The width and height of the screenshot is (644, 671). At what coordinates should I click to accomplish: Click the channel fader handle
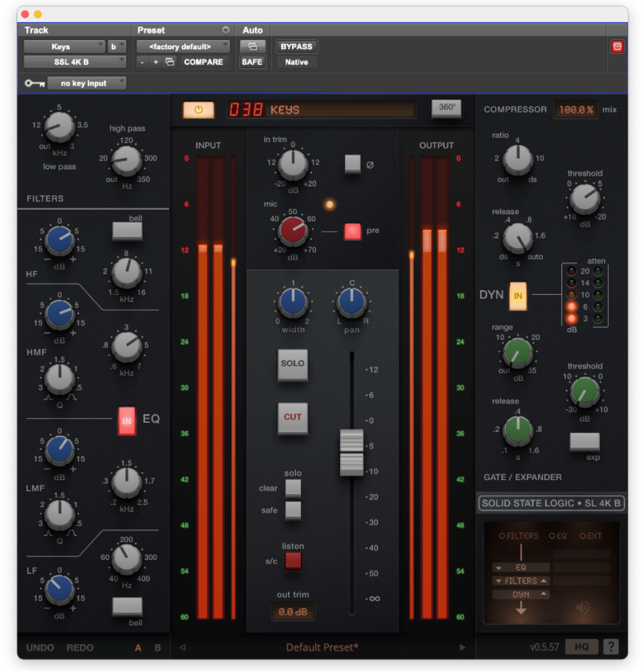(351, 453)
